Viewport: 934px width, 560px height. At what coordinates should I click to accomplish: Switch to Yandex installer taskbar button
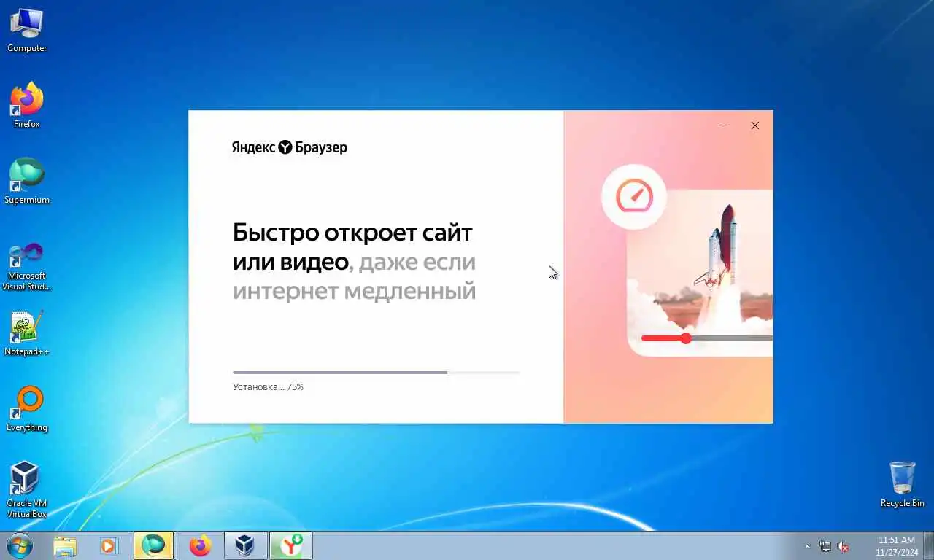291,545
